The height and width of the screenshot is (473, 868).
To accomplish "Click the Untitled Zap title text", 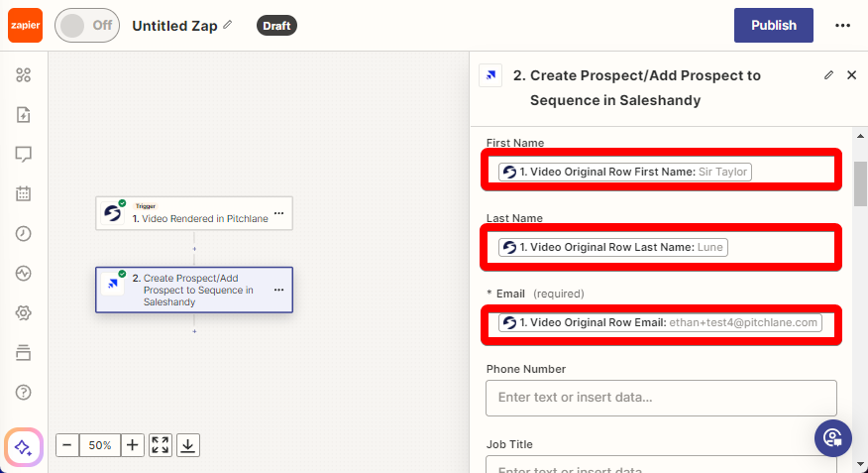I will click(174, 26).
